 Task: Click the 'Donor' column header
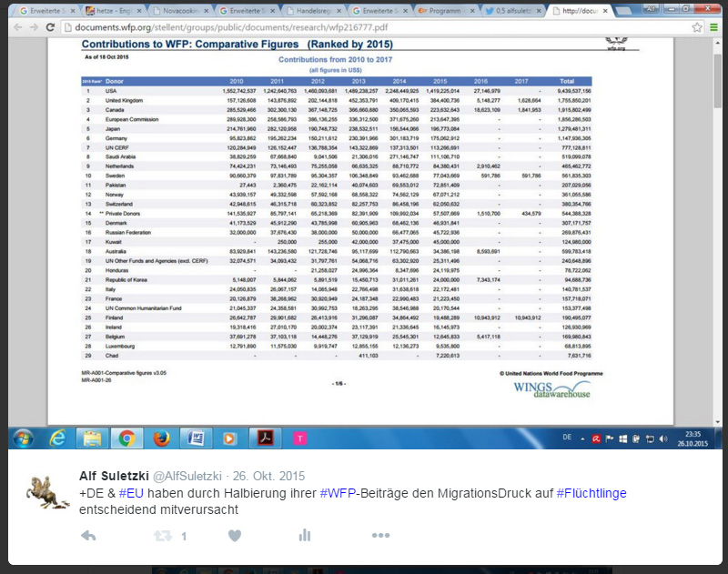point(115,81)
